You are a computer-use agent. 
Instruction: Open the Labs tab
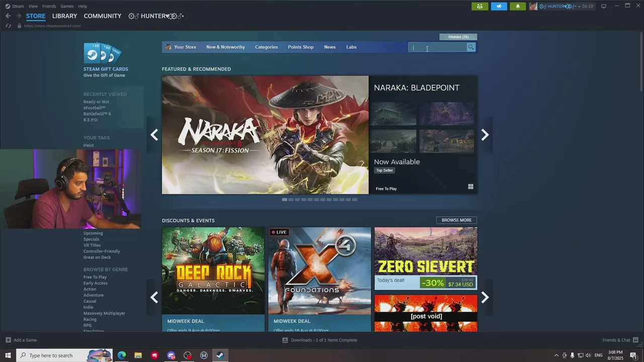tap(351, 47)
